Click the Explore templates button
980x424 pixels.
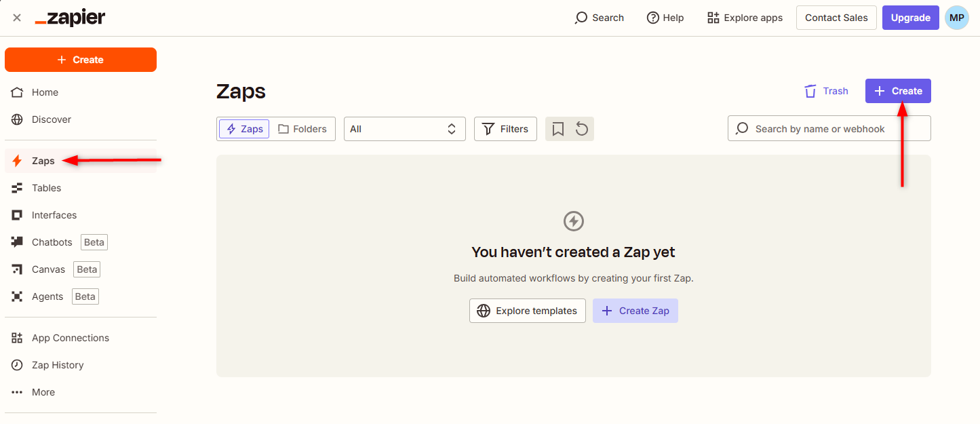(x=527, y=311)
